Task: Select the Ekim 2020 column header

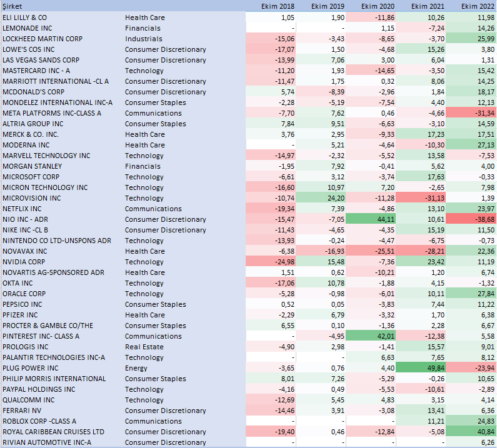Action: point(378,6)
